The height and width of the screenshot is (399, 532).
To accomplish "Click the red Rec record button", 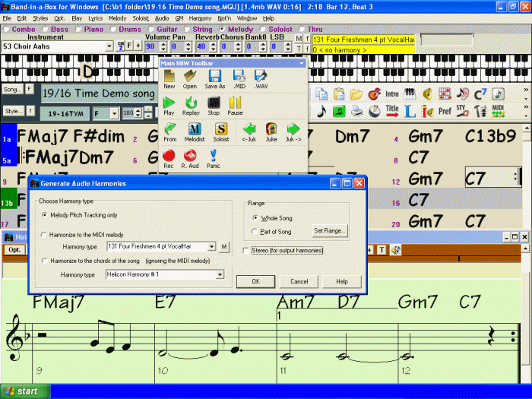I will click(x=169, y=158).
